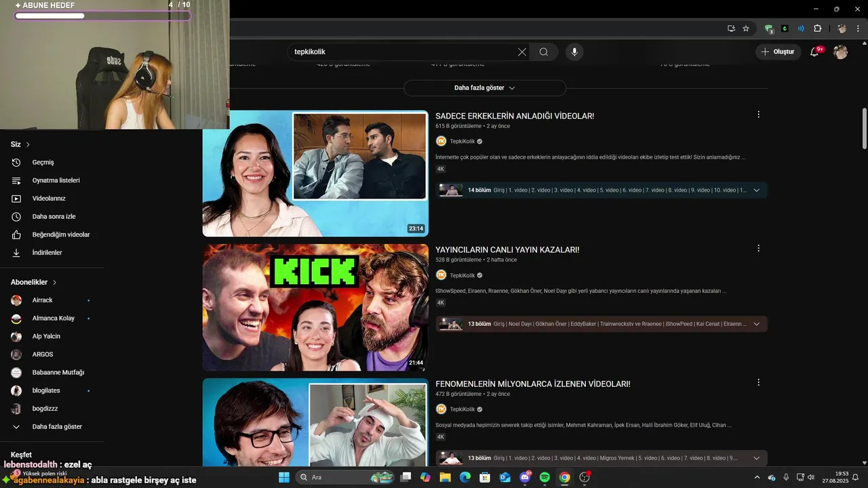
Task: Clear the tepkikolik search text with X
Action: tap(521, 52)
